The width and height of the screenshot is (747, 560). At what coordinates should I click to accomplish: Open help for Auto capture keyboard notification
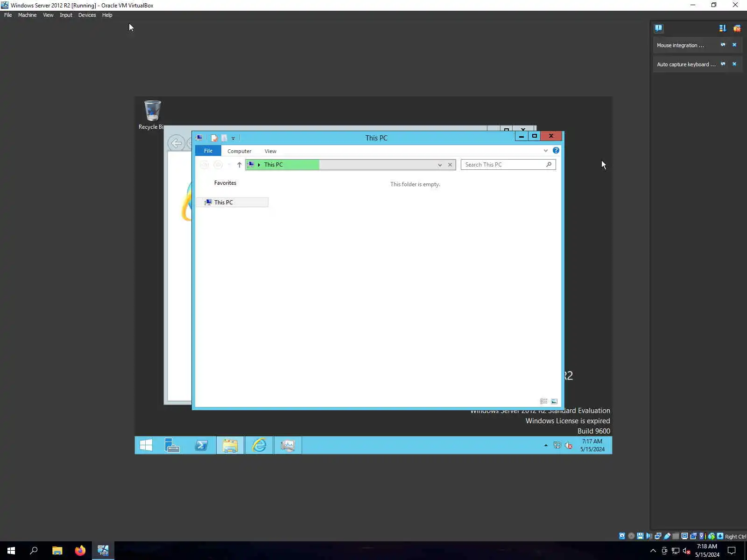(x=723, y=64)
